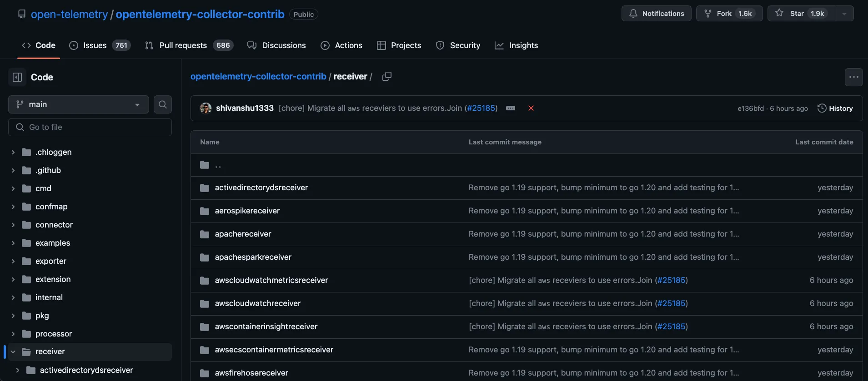Expand activedirectorydsreceiver in the sidebar tree
This screenshot has width=868, height=381.
pyautogui.click(x=18, y=370)
